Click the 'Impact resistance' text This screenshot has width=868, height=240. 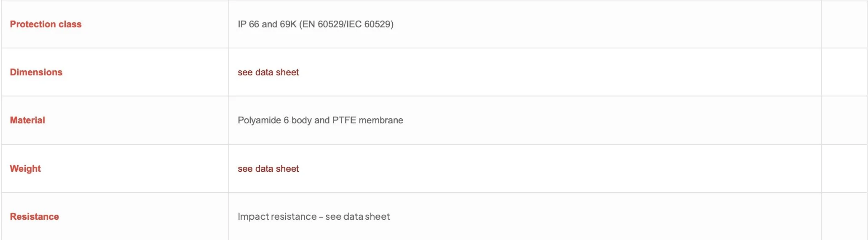[x=277, y=217]
